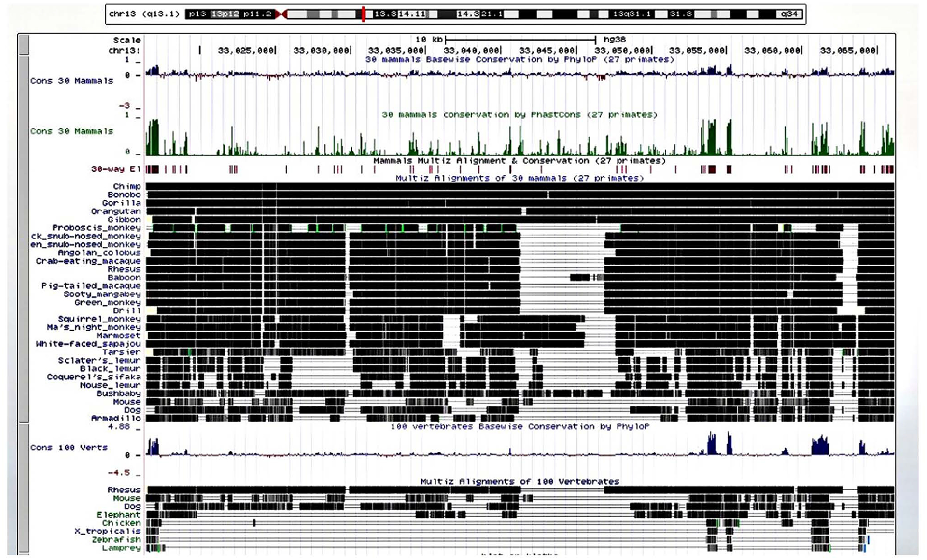This screenshot has height=560, width=927.
Task: Select the Tarsier row label
Action: (x=121, y=352)
